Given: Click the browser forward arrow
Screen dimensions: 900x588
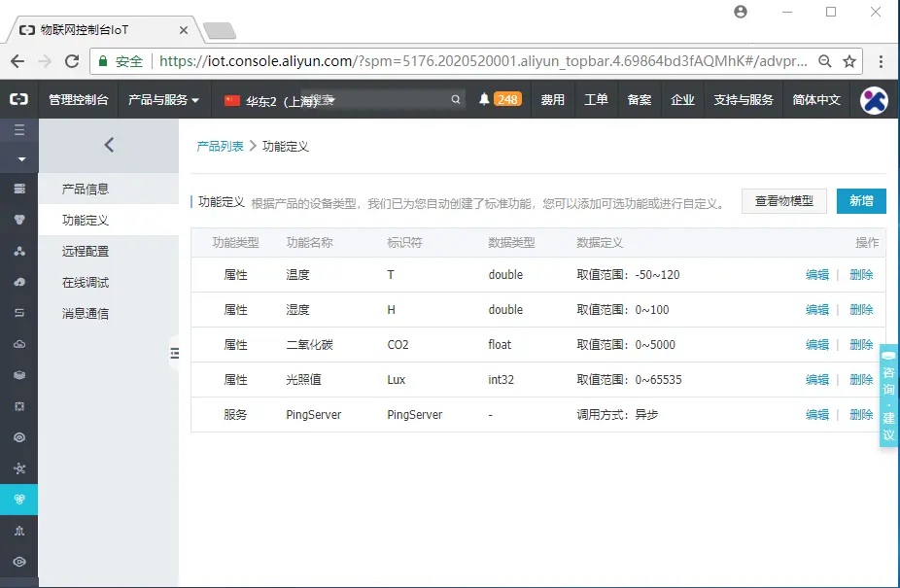Looking at the screenshot, I should [x=45, y=61].
